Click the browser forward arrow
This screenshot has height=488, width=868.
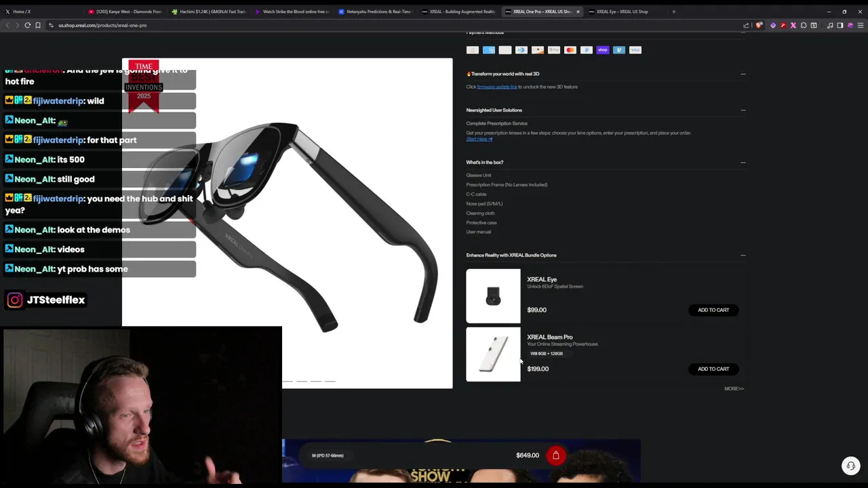(17, 25)
